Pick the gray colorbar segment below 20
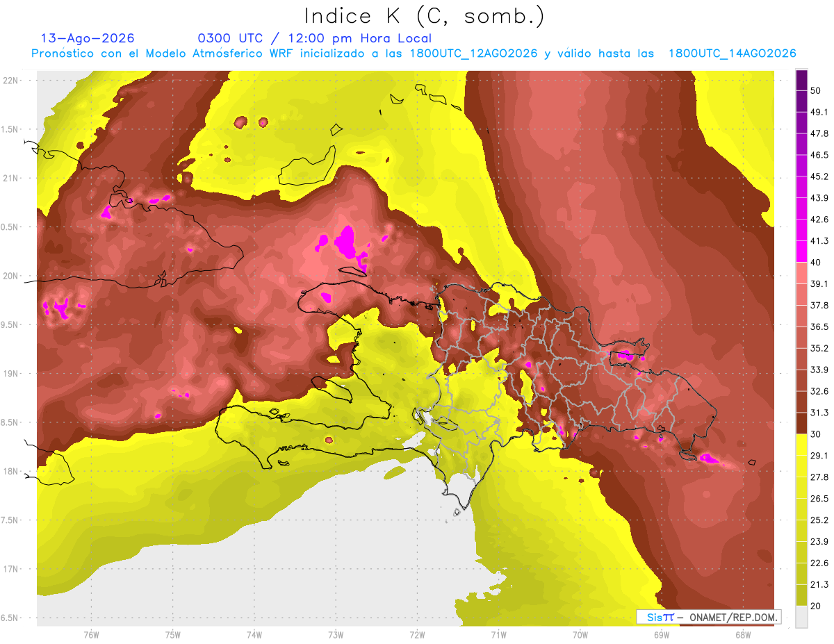Screen dimensions: 834x644 [x=801, y=616]
